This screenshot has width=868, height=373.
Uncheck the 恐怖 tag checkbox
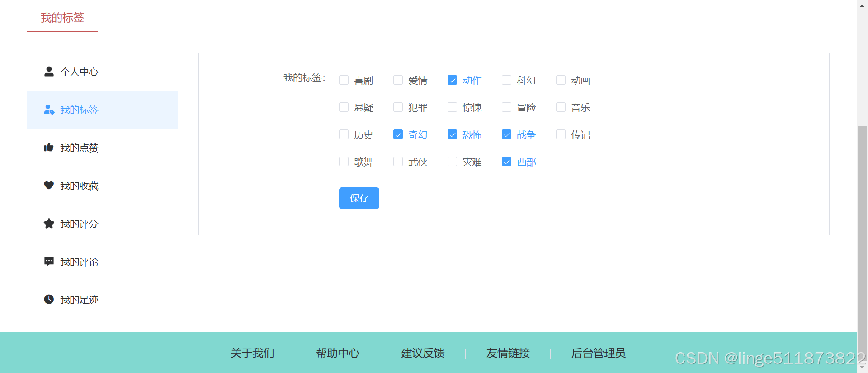tap(452, 134)
